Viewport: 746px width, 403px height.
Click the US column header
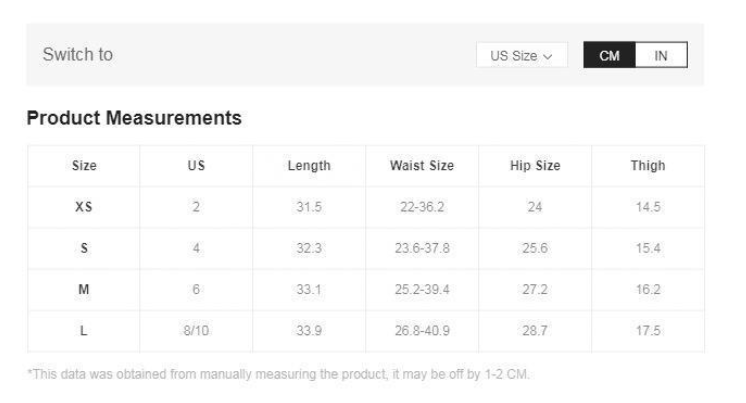[x=196, y=166]
